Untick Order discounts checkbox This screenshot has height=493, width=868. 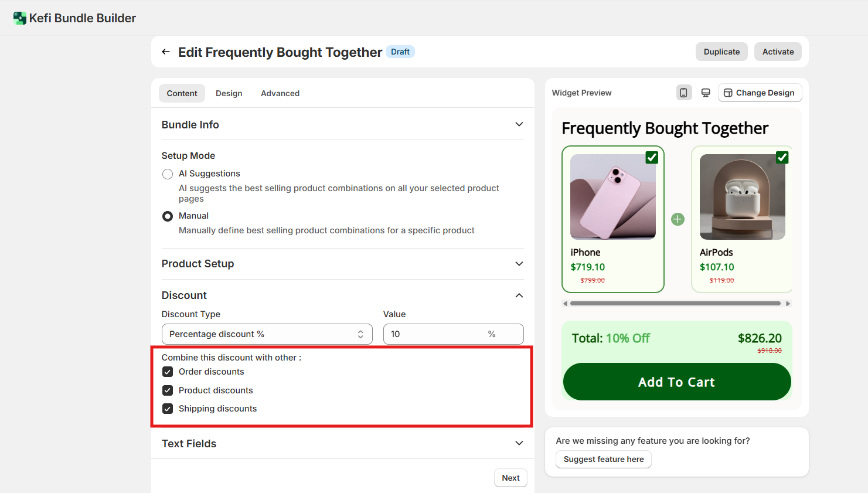click(168, 372)
